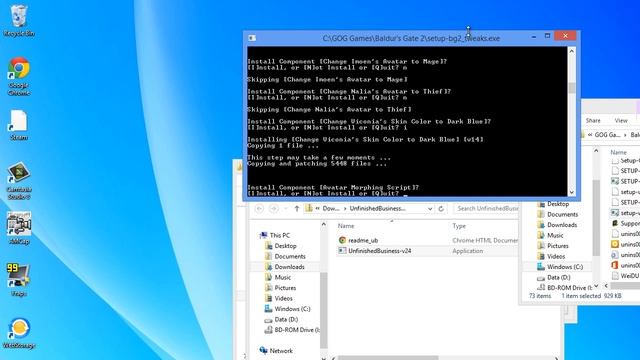Open the console window's system menu icon
This screenshot has width=640, height=360.
tap(252, 38)
